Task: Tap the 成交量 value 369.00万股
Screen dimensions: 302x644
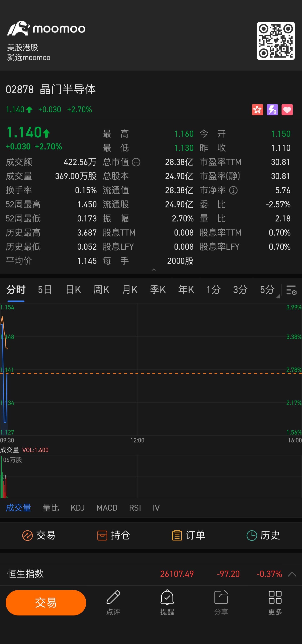Action: [x=76, y=176]
